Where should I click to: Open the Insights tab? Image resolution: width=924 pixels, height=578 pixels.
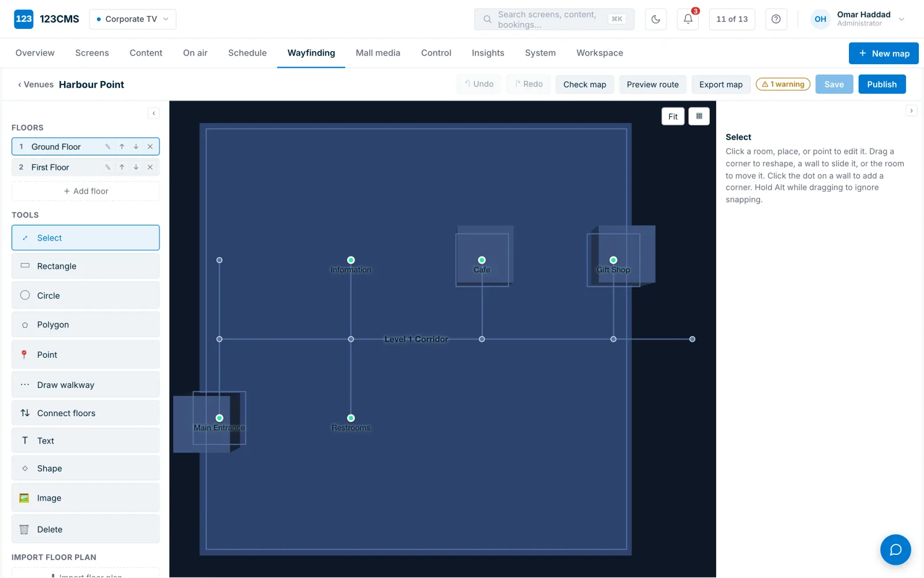pyautogui.click(x=488, y=53)
